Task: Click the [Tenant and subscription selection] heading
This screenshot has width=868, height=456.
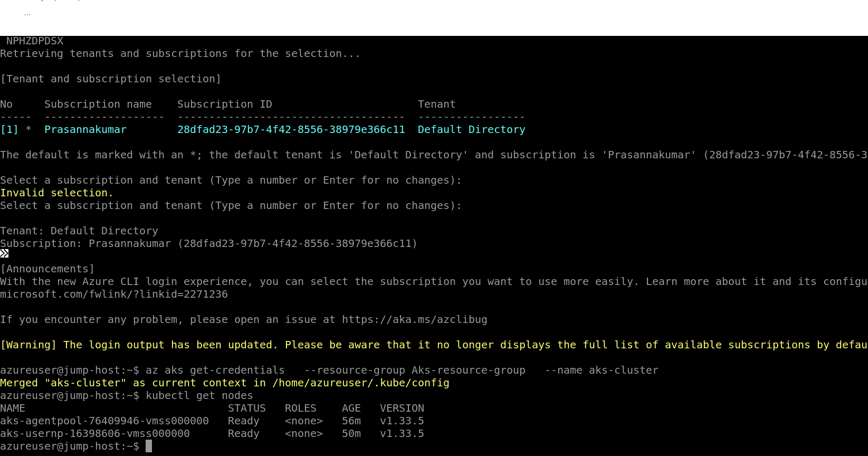Action: pyautogui.click(x=111, y=79)
